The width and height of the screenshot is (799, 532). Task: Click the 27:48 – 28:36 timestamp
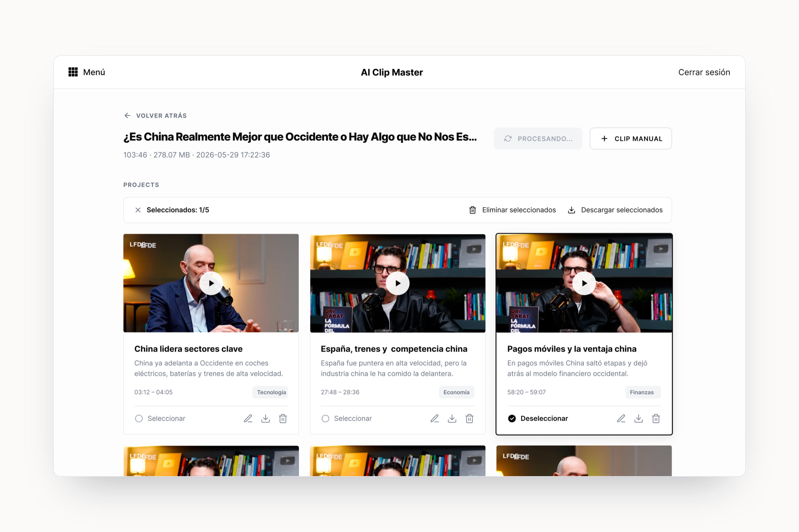click(x=340, y=392)
